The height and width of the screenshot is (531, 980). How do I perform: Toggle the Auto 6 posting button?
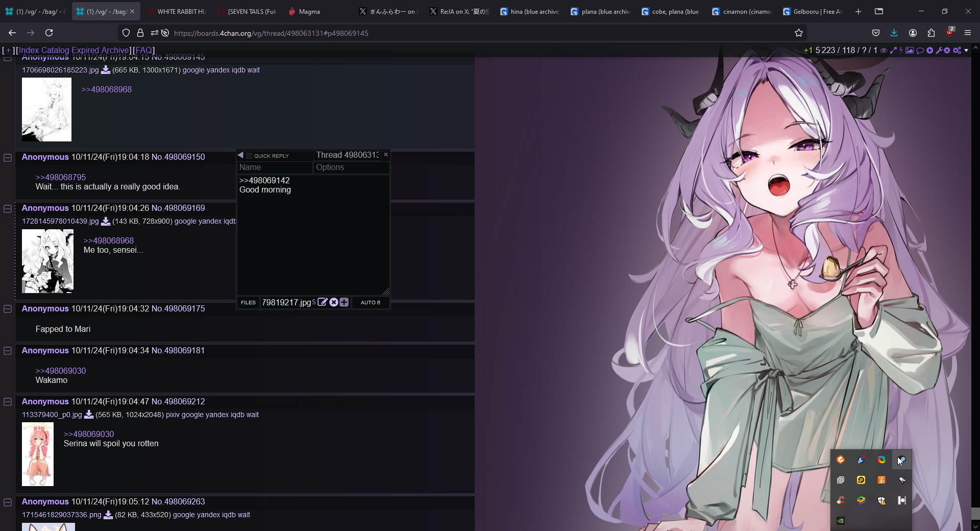370,303
